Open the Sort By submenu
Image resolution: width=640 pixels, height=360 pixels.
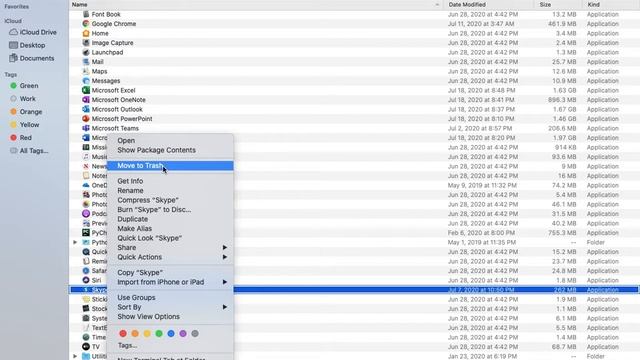[x=170, y=307]
